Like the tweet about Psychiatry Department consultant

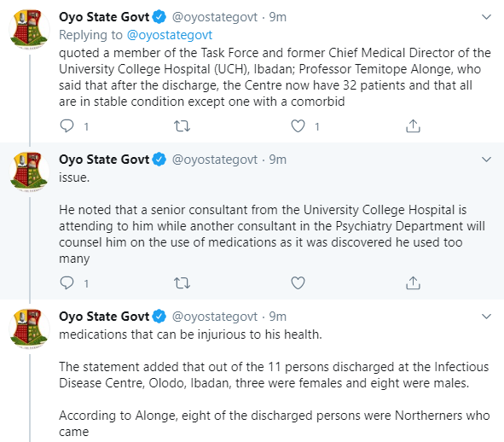(x=298, y=282)
